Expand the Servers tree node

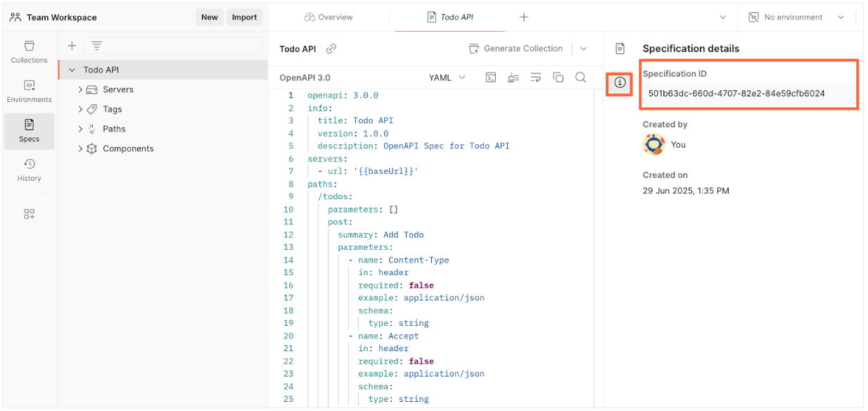[x=80, y=89]
